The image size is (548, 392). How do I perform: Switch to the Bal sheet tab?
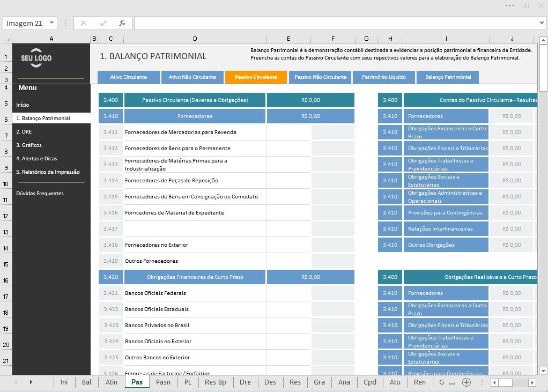[87, 382]
